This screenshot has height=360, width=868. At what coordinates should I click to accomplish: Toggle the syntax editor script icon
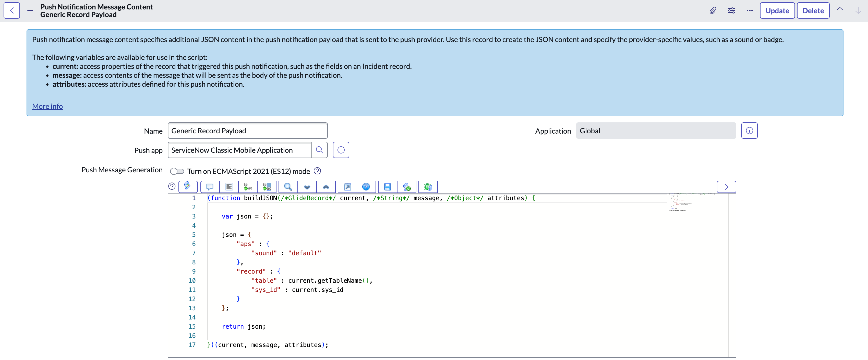tap(188, 186)
